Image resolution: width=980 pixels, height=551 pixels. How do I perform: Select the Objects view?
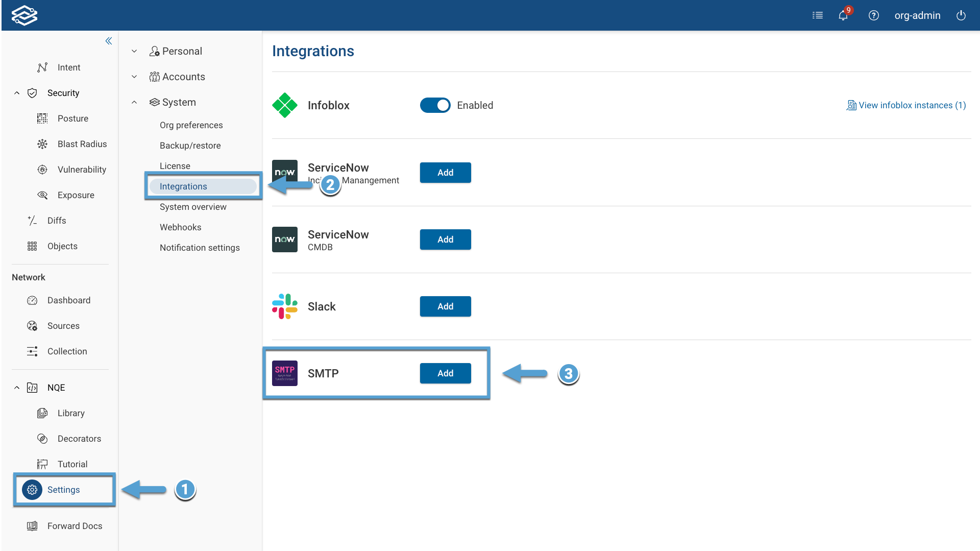coord(62,246)
